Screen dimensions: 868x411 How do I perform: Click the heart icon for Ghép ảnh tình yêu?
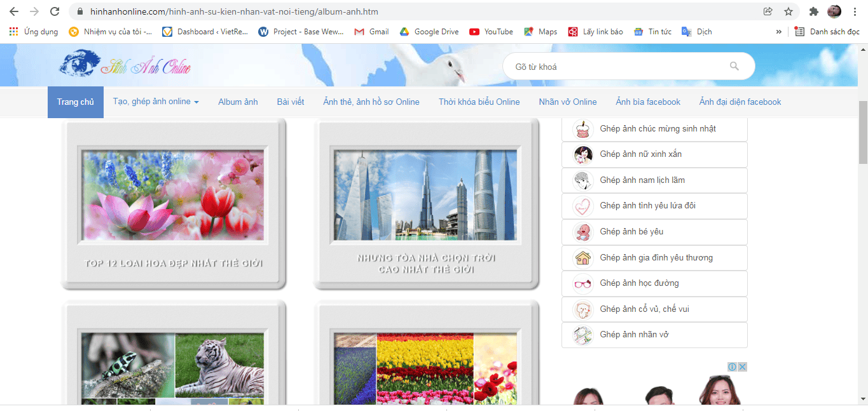583,206
